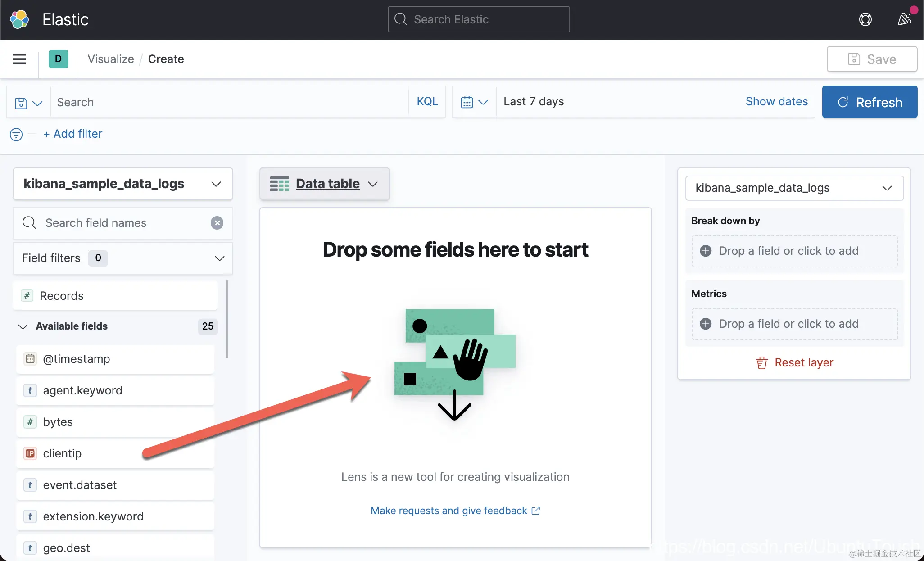The height and width of the screenshot is (561, 924).
Task: Open the left kibana_sample_data_logs index selector
Action: click(x=122, y=184)
